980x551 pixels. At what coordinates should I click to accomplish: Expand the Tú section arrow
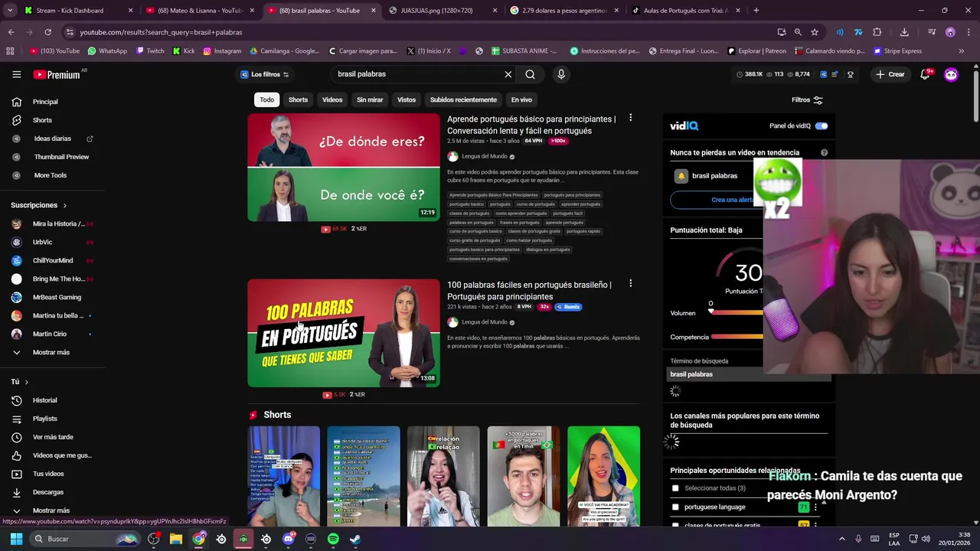[26, 382]
